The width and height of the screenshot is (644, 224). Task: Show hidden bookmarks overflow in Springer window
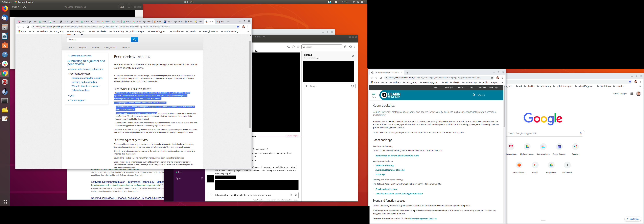[248, 31]
